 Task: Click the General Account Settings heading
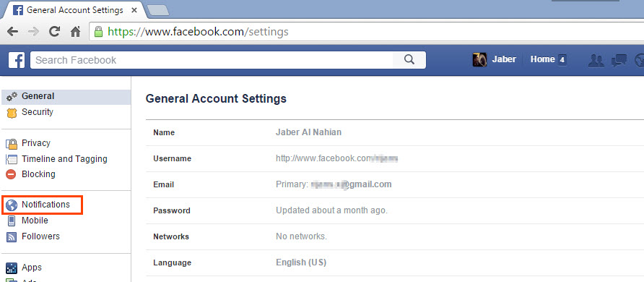(x=216, y=98)
